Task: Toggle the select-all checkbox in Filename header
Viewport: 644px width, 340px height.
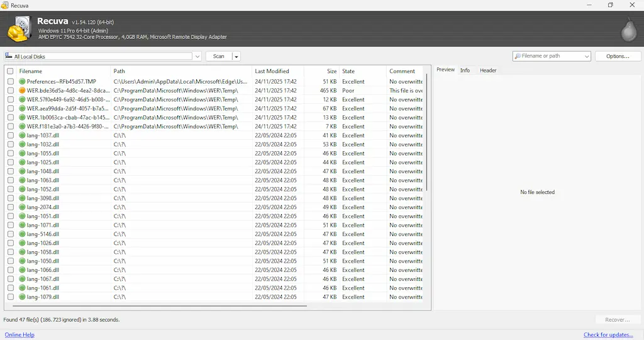Action: click(x=10, y=71)
